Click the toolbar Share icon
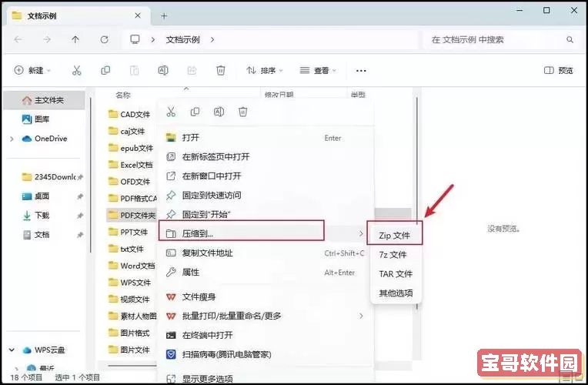The width and height of the screenshot is (588, 385). (192, 70)
